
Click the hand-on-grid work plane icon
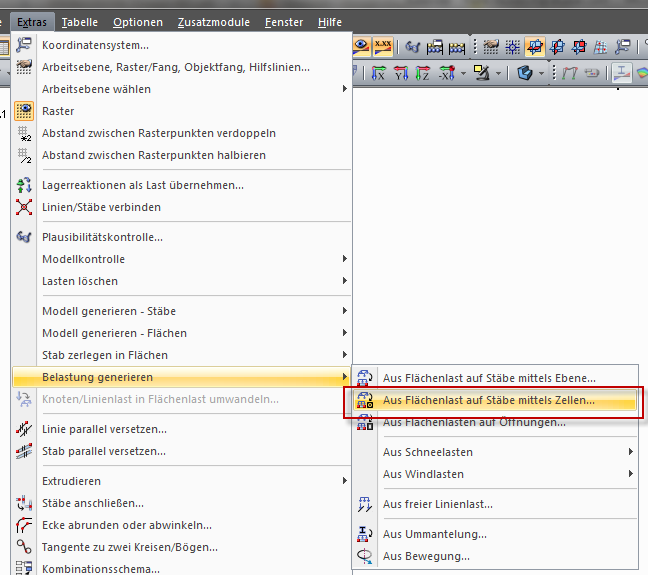pos(491,47)
